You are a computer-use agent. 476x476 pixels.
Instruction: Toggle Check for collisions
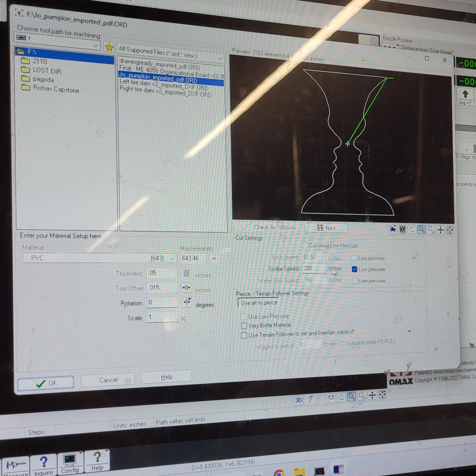pos(269,227)
